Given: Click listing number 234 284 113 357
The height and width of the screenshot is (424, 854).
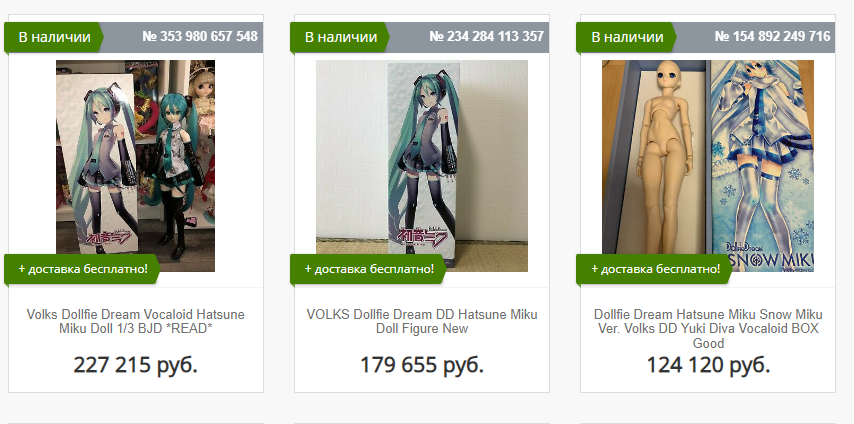Looking at the screenshot, I should click(486, 37).
